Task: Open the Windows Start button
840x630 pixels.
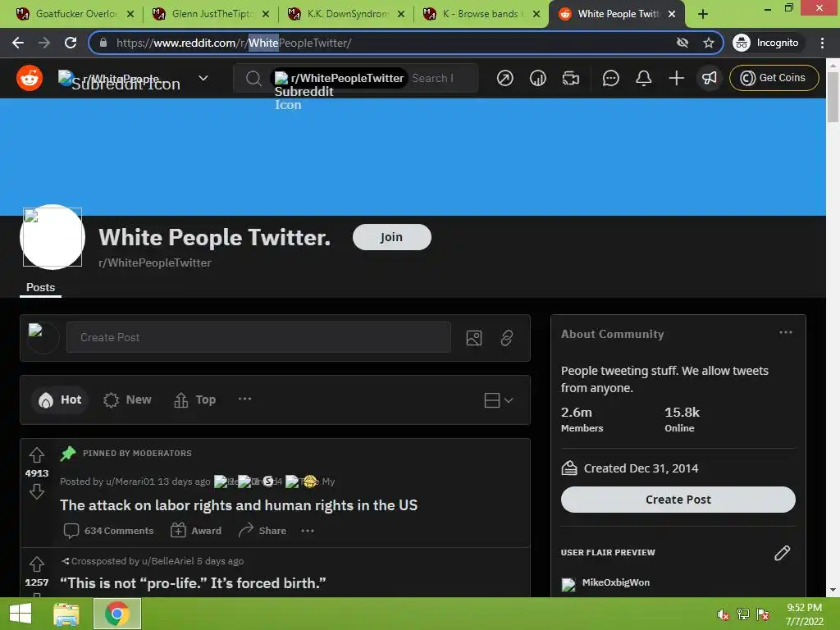Action: [21, 614]
